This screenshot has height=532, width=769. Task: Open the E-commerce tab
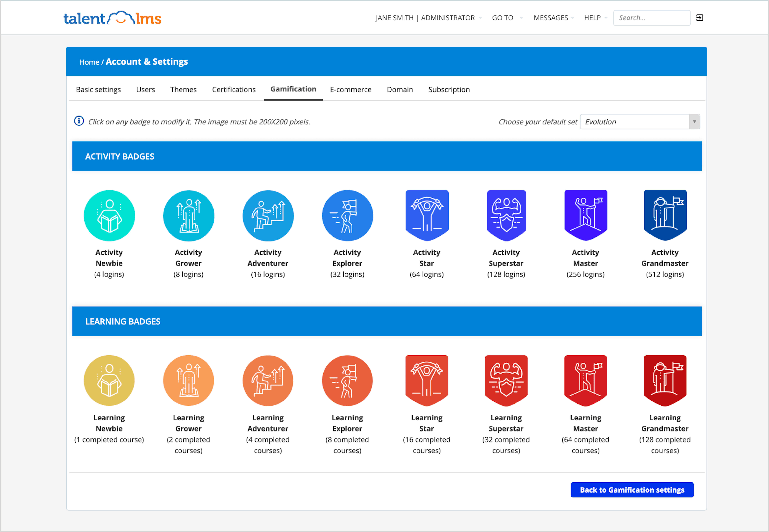pos(351,89)
